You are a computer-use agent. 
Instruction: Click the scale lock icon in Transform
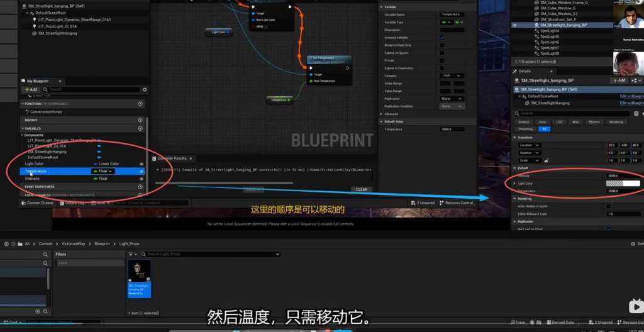coord(546,160)
